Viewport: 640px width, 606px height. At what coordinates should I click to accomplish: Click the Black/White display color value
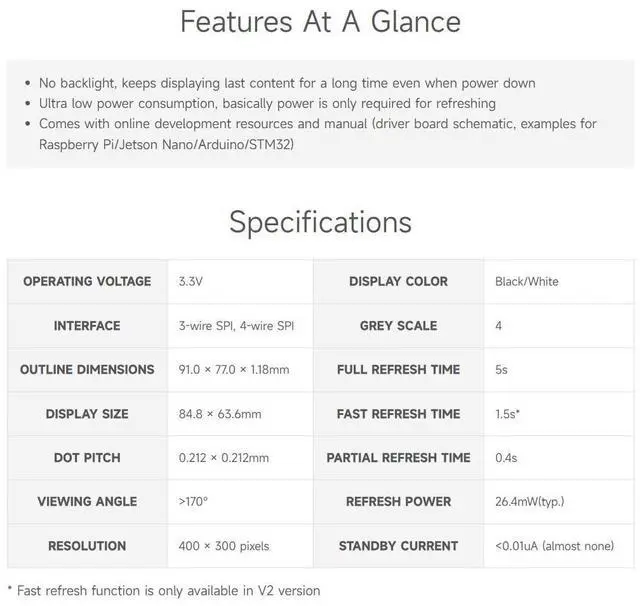pos(527,282)
